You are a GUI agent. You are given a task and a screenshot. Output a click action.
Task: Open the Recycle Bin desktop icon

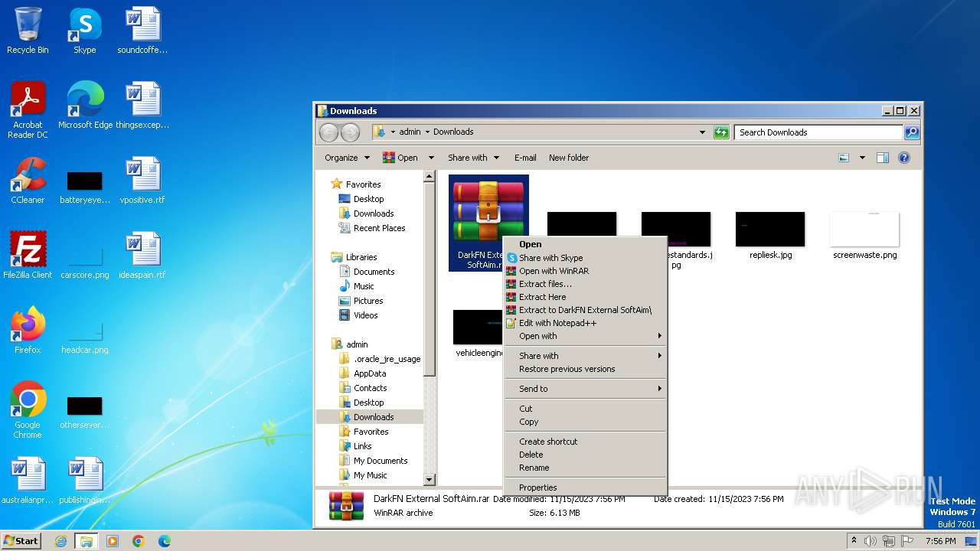[28, 31]
